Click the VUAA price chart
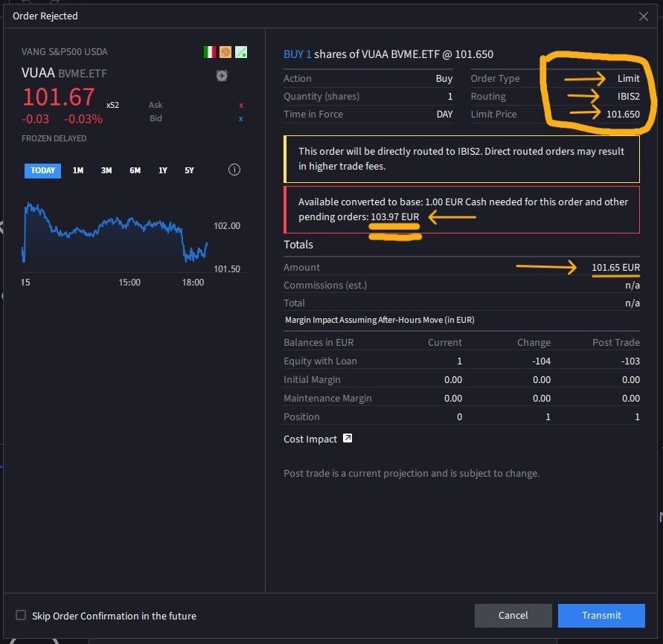663x644 pixels. pos(114,236)
